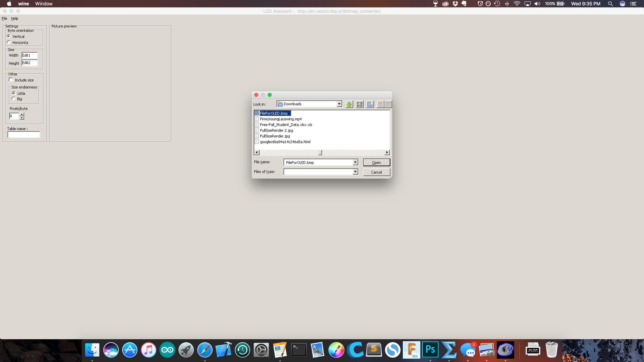This screenshot has height=362, width=644.
Task: Switch file dialog to details view
Action: 388,104
